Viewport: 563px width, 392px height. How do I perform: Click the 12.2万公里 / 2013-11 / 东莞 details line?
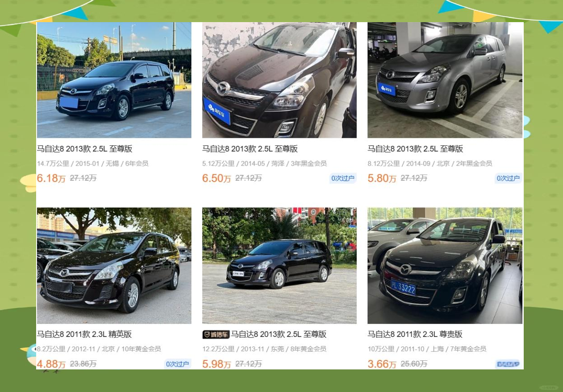point(264,349)
